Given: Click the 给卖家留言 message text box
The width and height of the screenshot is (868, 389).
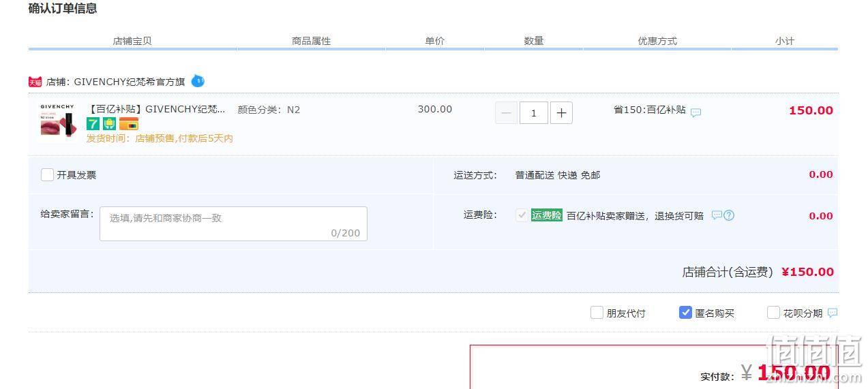Looking at the screenshot, I should pos(233,223).
